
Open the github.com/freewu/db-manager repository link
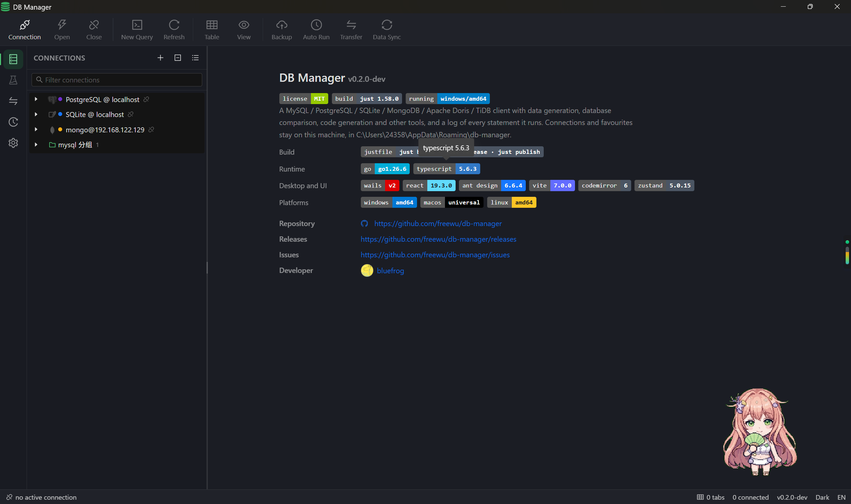[x=438, y=223]
